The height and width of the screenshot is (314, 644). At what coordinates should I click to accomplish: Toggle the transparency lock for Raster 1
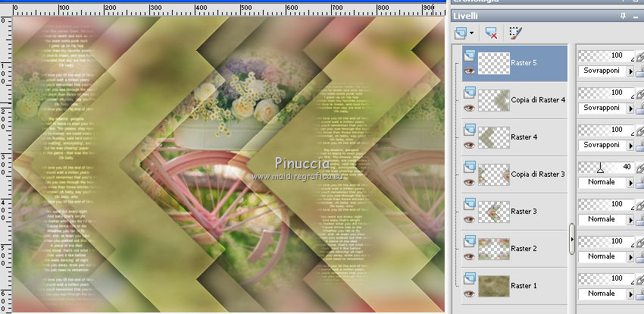click(x=640, y=296)
